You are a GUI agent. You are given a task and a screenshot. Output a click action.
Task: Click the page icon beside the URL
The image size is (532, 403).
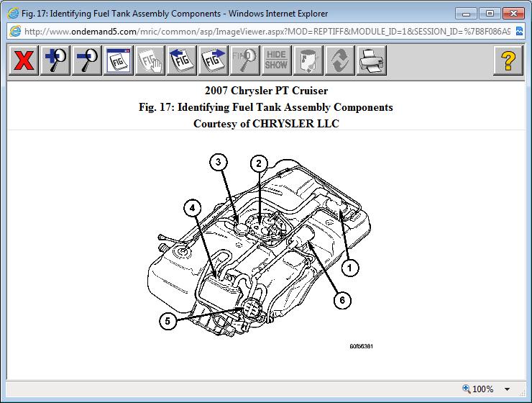(x=15, y=32)
